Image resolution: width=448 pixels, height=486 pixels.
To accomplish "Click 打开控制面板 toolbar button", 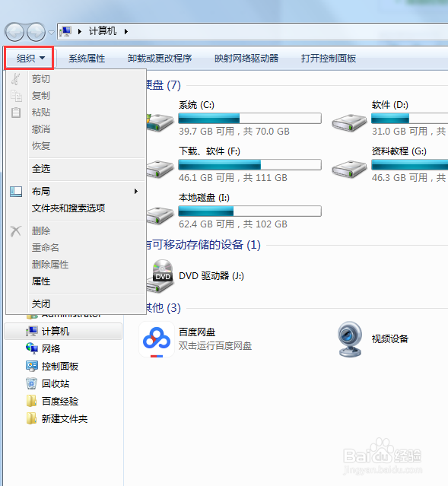I will [329, 59].
